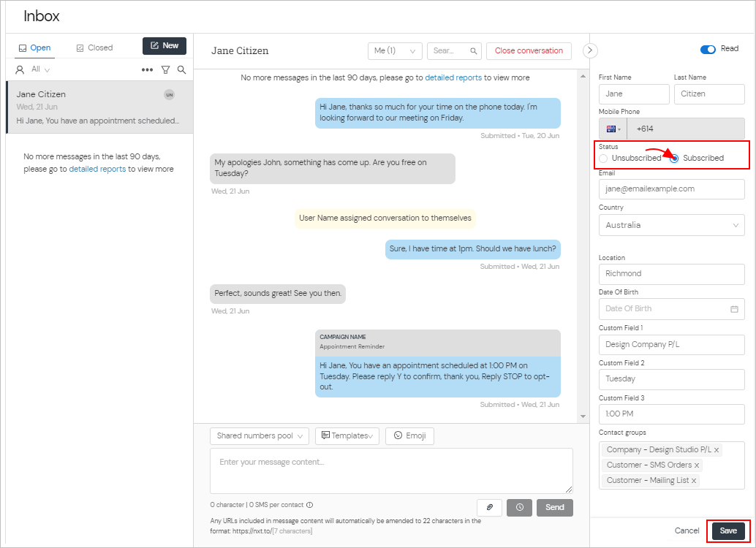The height and width of the screenshot is (548, 756).
Task: Remove Customer - SMS Orders group tag
Action: 696,465
